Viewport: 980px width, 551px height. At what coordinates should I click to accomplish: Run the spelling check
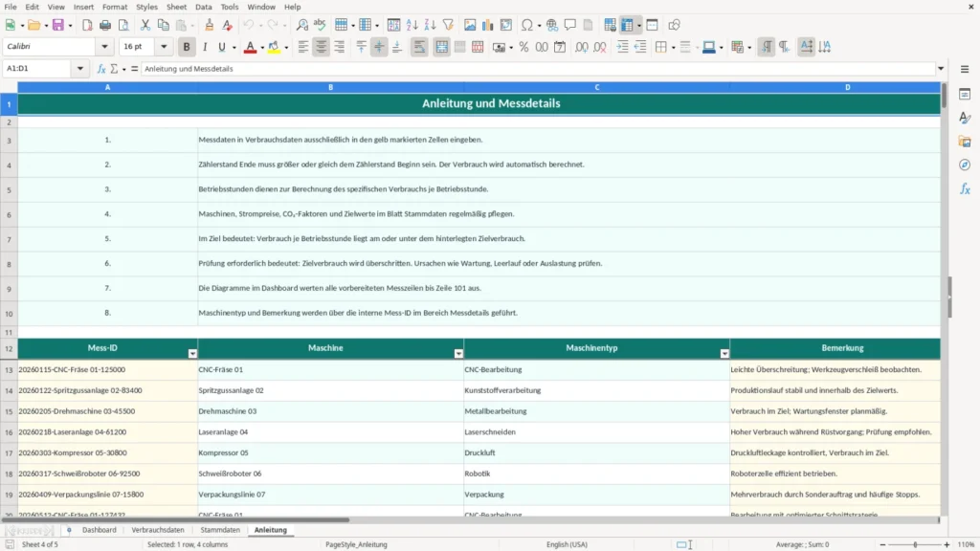pos(320,25)
